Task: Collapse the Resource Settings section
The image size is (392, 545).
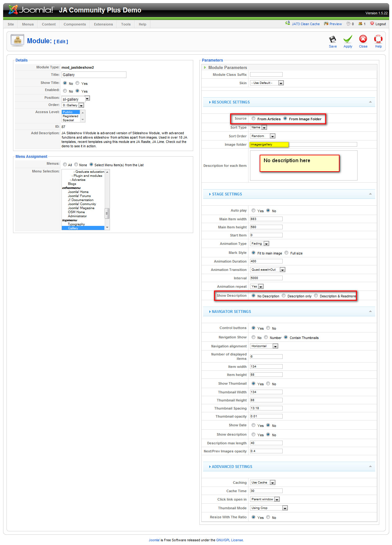Action: 370,102
